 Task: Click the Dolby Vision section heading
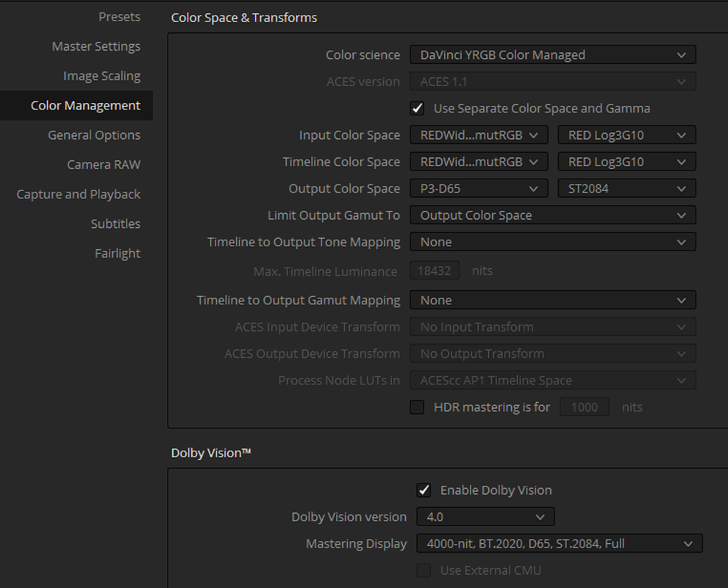211,453
